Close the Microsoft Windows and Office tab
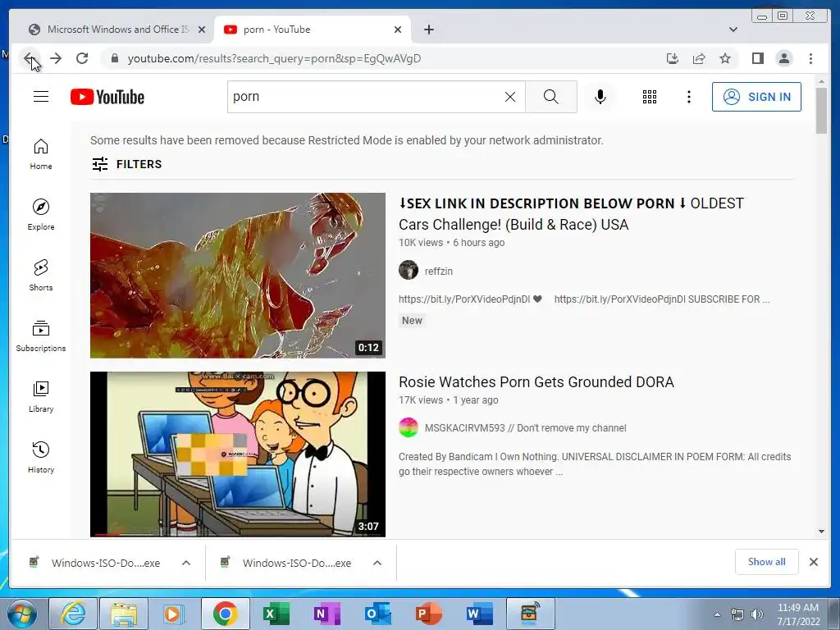Viewport: 840px width, 630px height. 202,30
